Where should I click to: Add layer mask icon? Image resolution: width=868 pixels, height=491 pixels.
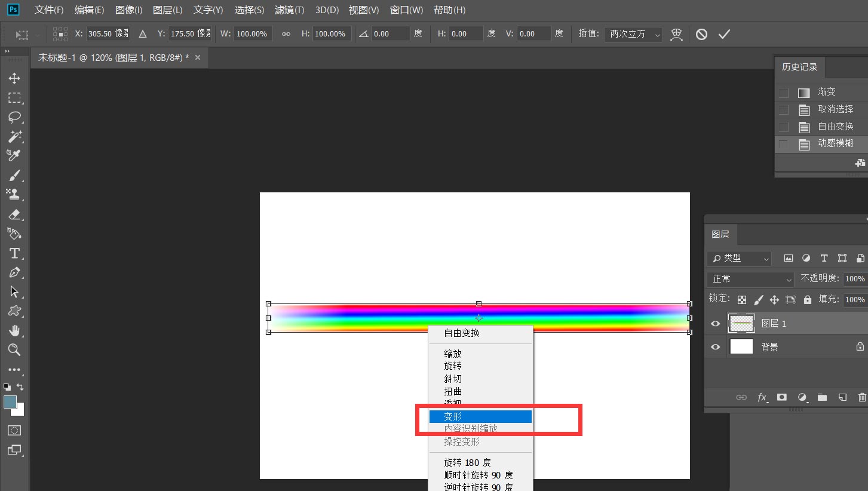(x=781, y=397)
